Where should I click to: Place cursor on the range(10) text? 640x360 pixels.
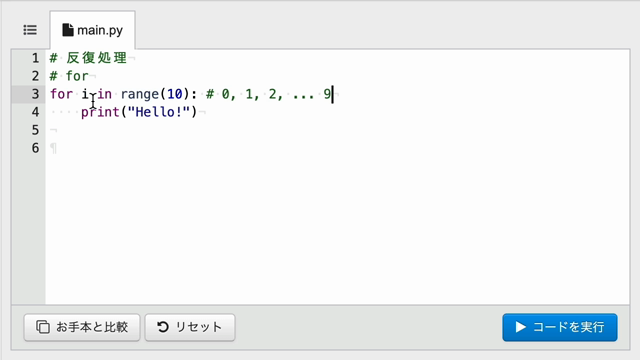pos(155,94)
